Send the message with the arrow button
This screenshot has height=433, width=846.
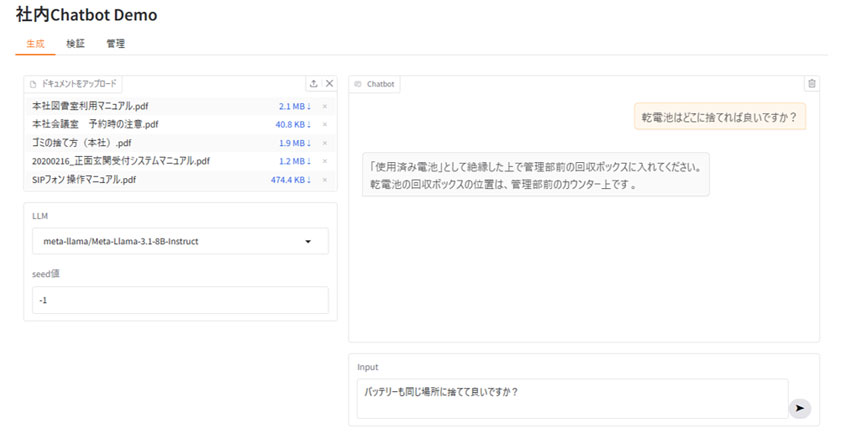point(798,408)
